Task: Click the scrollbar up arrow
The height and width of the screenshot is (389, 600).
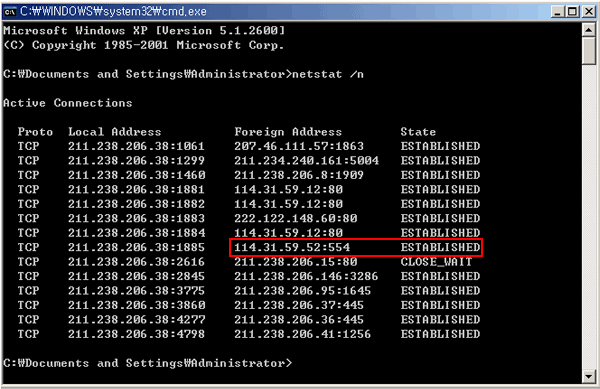Action: click(x=589, y=30)
